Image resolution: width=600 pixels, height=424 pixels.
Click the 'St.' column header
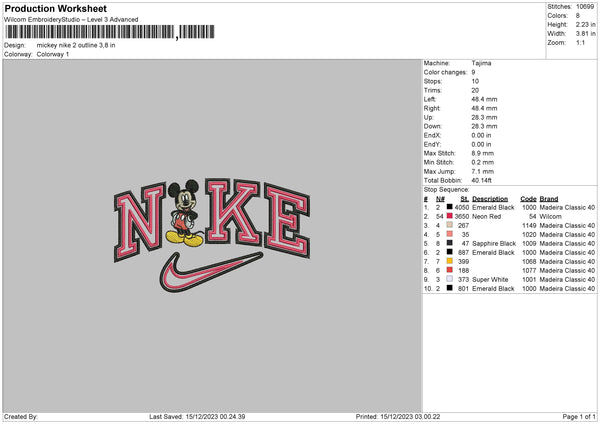465,199
